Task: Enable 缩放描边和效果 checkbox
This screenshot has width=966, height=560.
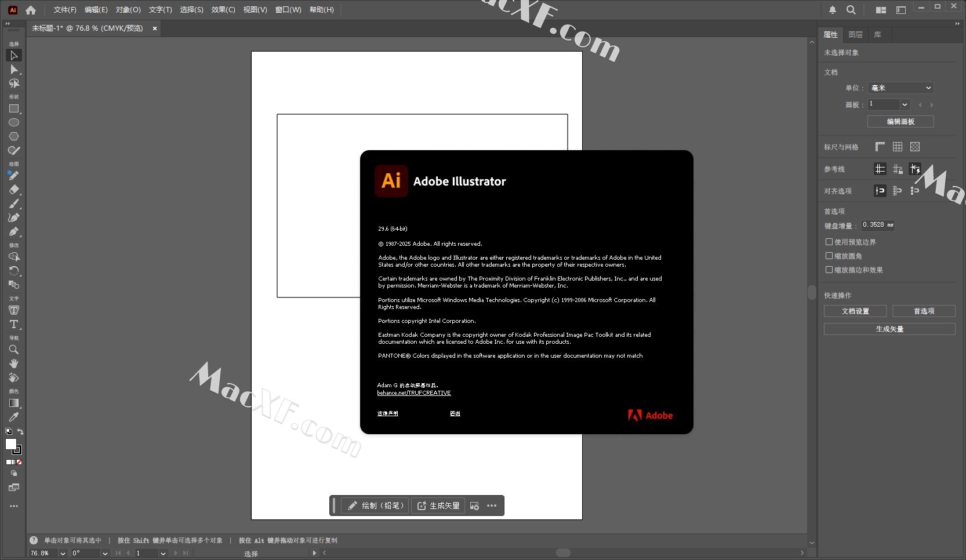Action: 829,270
